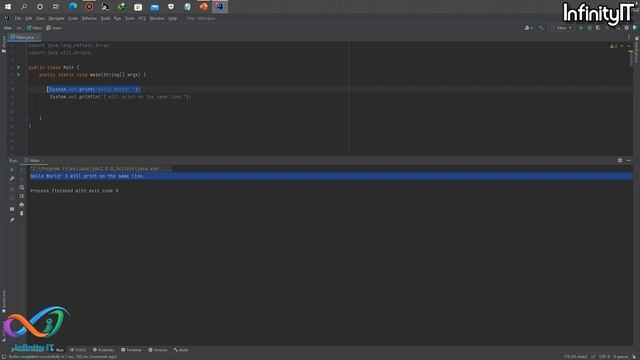Open the Build menu
This screenshot has width=640, height=360.
[105, 18]
